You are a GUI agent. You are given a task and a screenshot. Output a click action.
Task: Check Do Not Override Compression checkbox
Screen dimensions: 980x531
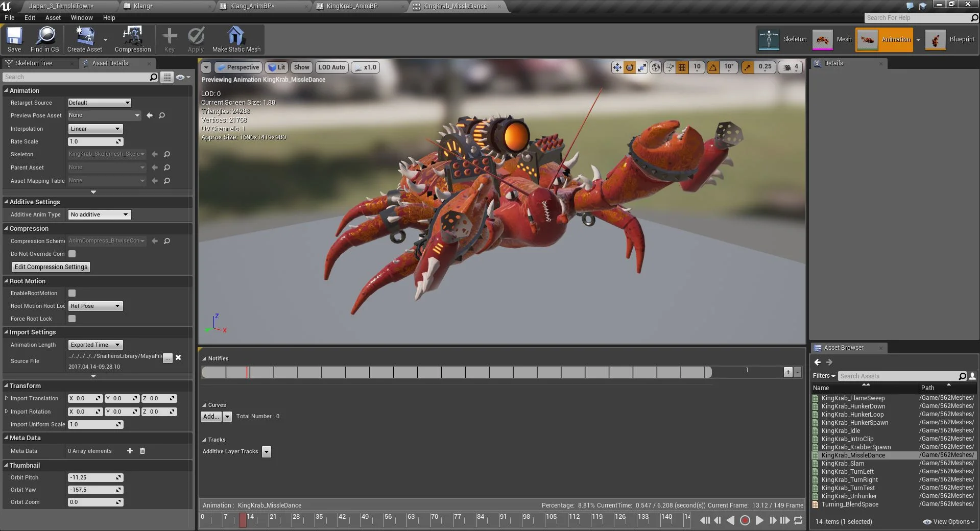coord(72,254)
